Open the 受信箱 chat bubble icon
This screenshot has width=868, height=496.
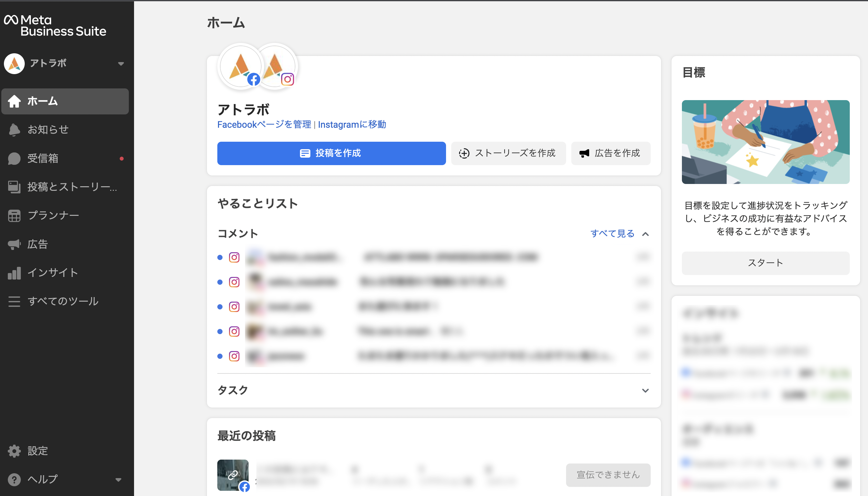tap(14, 158)
